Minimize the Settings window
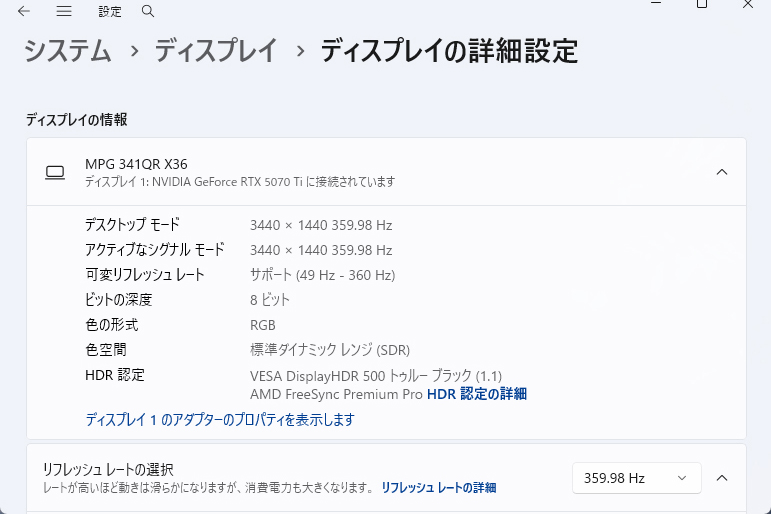This screenshot has height=514, width=771. point(656,3)
